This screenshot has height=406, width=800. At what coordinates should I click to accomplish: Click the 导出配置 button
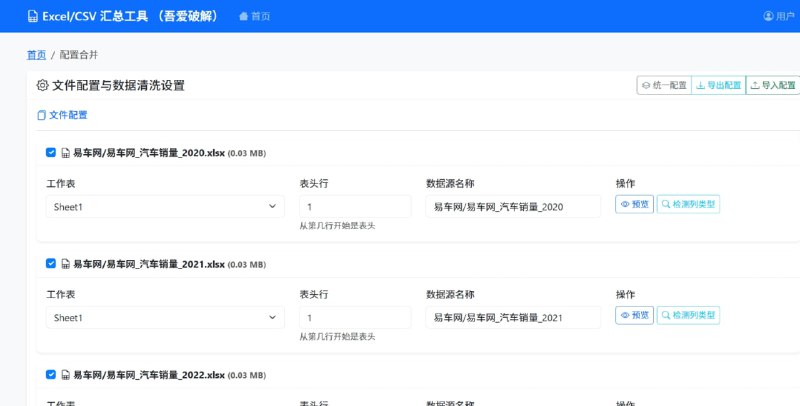tap(718, 85)
